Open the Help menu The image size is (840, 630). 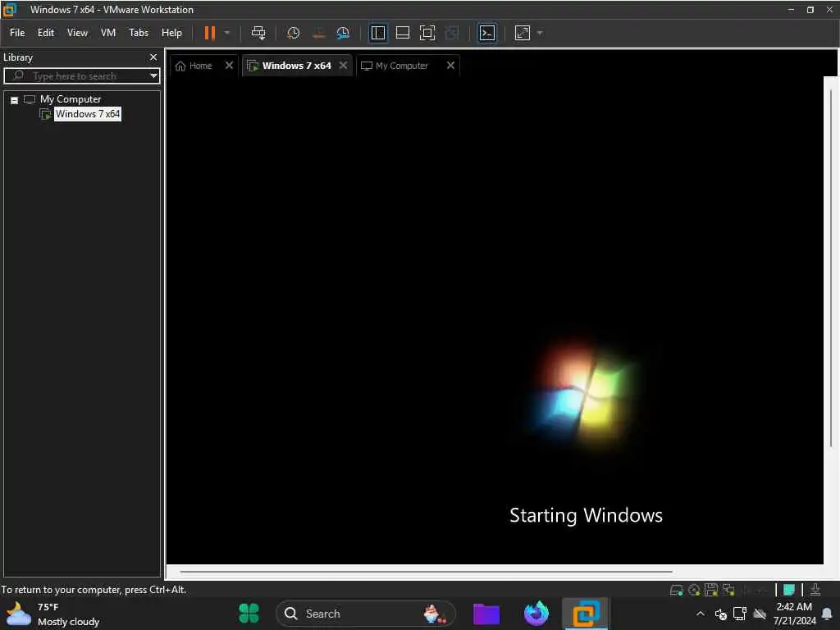(x=172, y=33)
